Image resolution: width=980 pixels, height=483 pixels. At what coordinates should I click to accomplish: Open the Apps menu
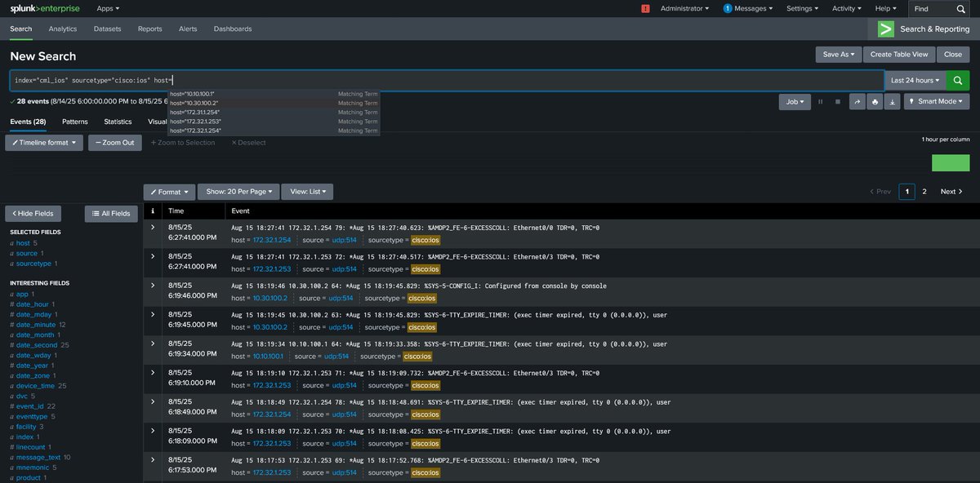[x=108, y=8]
